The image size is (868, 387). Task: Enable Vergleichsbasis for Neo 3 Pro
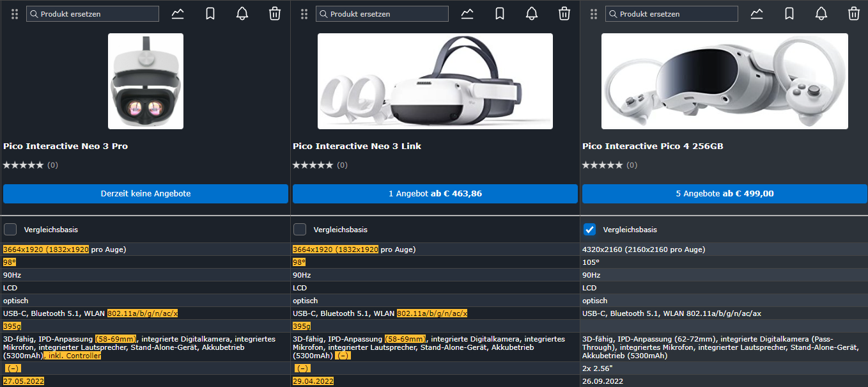pos(10,229)
